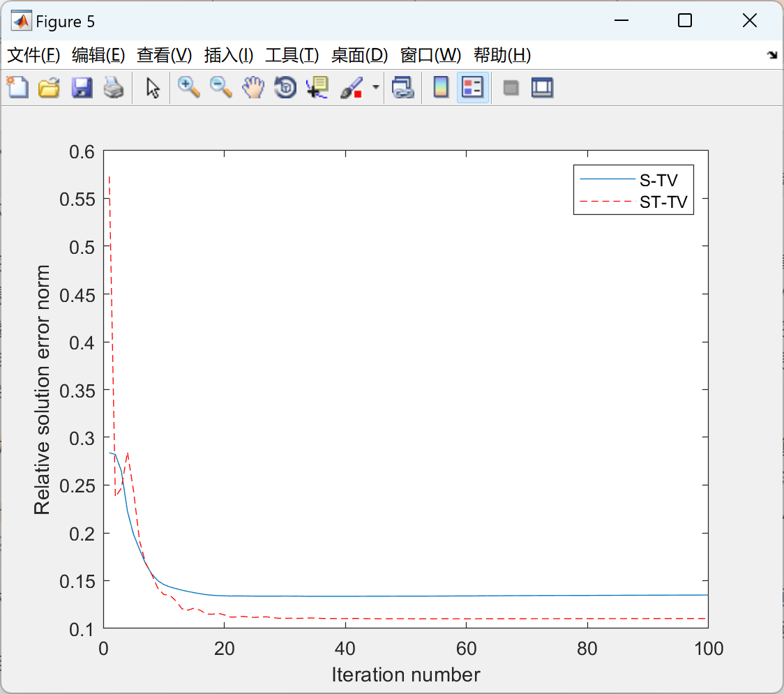This screenshot has width=784, height=694.
Task: Open the 窗口(W) menu
Action: (430, 55)
